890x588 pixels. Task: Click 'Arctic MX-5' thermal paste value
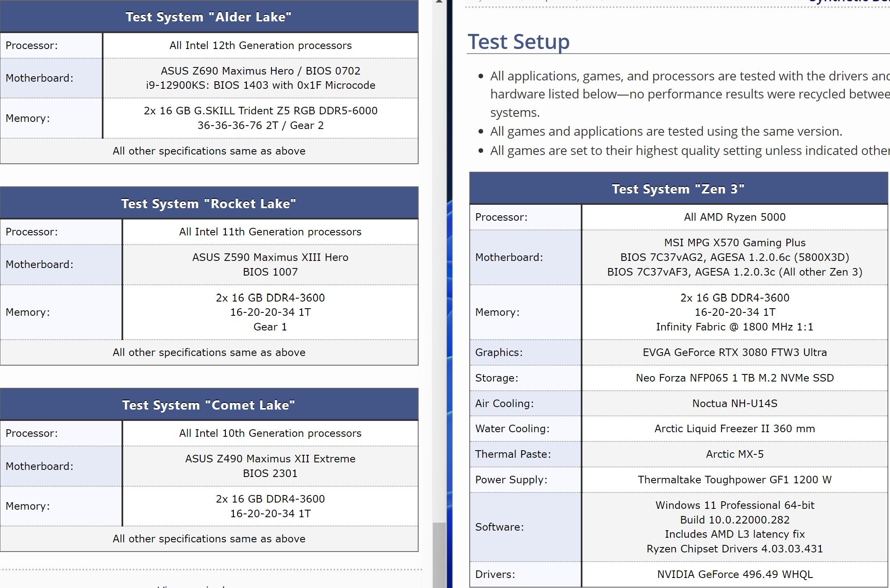point(735,454)
